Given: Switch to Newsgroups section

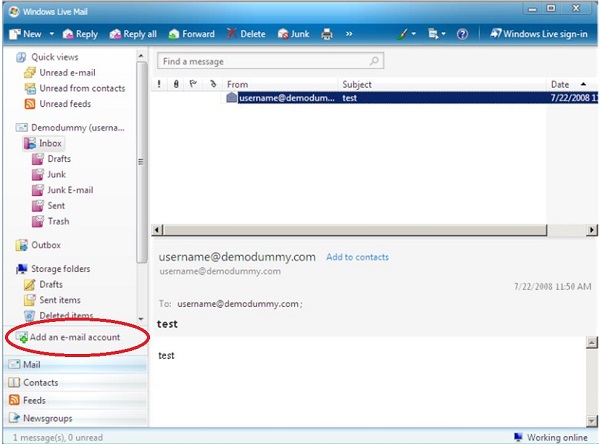Looking at the screenshot, I should click(x=75, y=418).
